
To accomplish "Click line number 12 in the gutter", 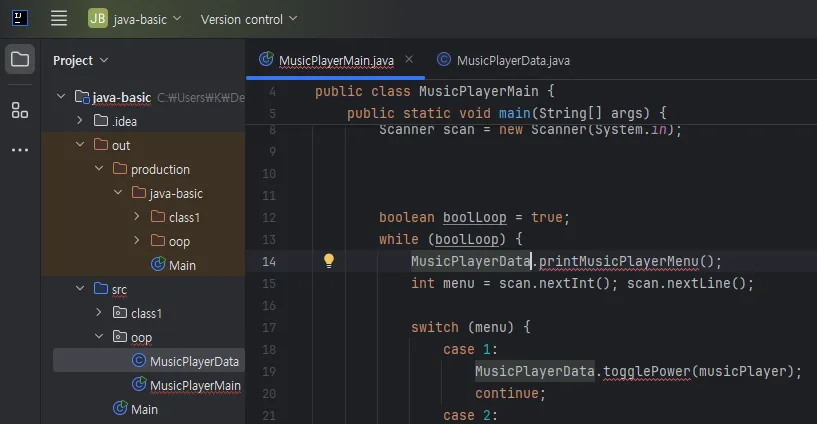I will [x=269, y=217].
